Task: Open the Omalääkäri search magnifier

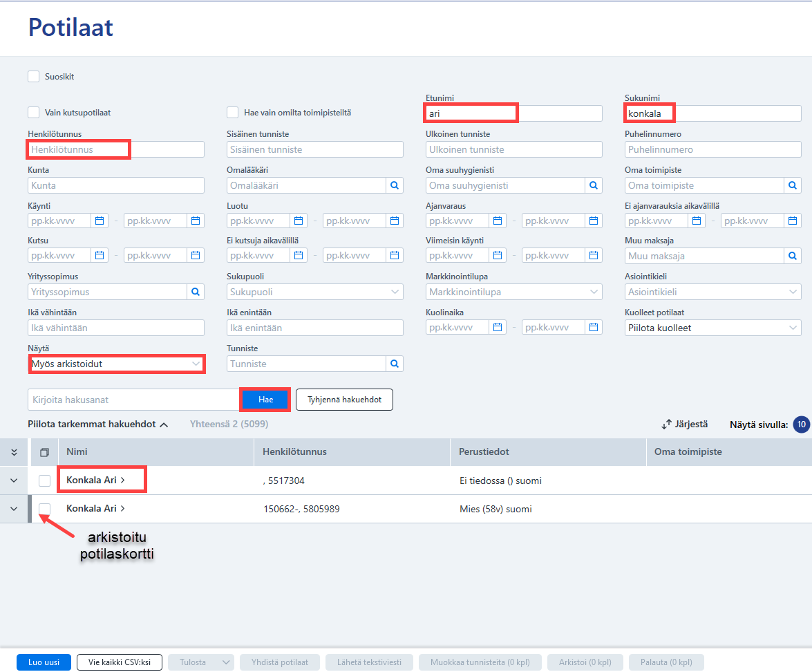Action: coord(394,185)
